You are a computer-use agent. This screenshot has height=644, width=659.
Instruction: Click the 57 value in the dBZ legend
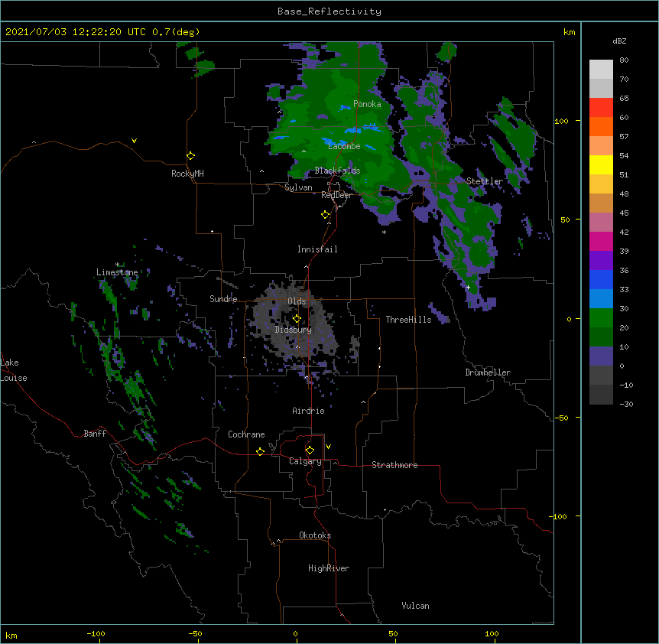click(x=624, y=137)
